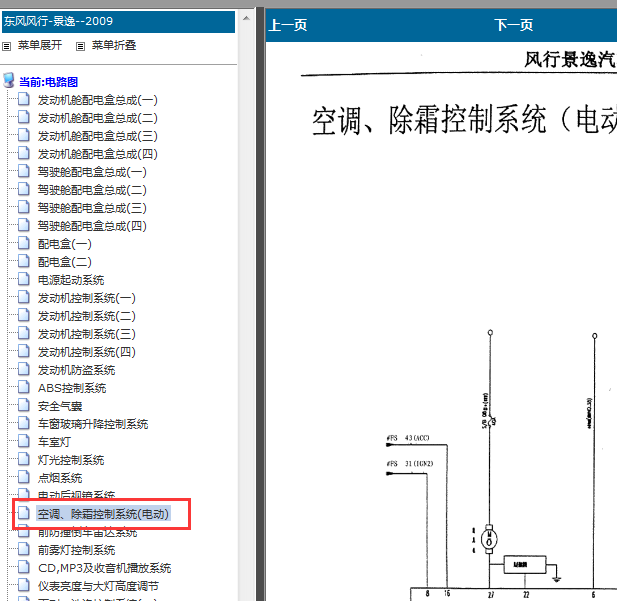The width and height of the screenshot is (617, 601).
Task: Open 安全气囊 diagram
Action: (60, 406)
